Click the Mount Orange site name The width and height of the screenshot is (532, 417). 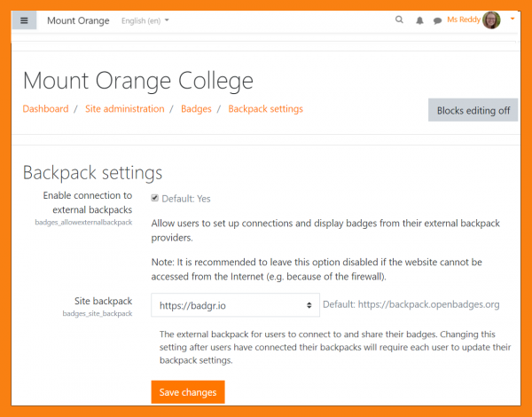78,20
